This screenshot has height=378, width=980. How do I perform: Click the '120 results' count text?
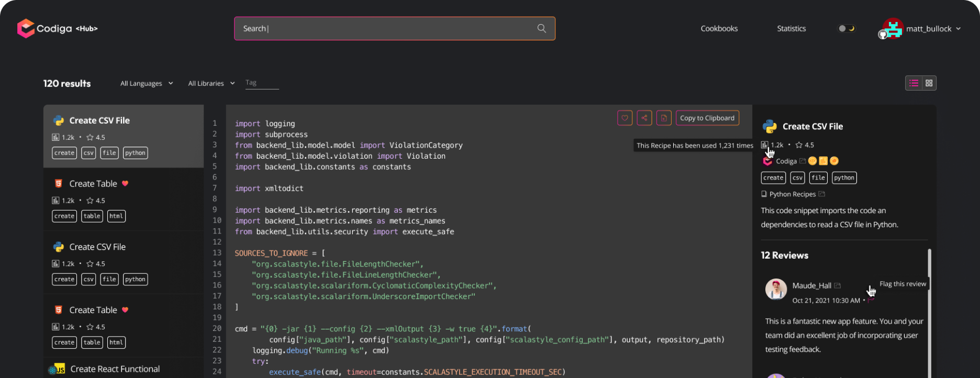[67, 84]
